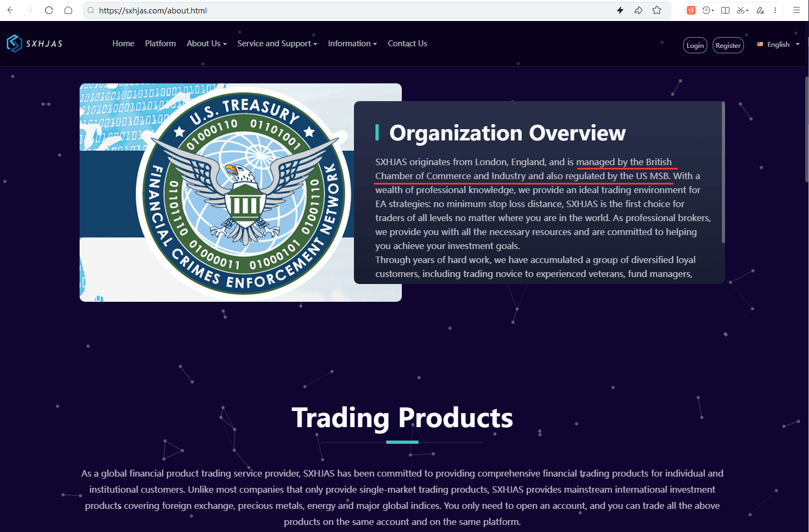The height and width of the screenshot is (532, 809).
Task: Expand the Information dropdown menu
Action: click(x=352, y=44)
